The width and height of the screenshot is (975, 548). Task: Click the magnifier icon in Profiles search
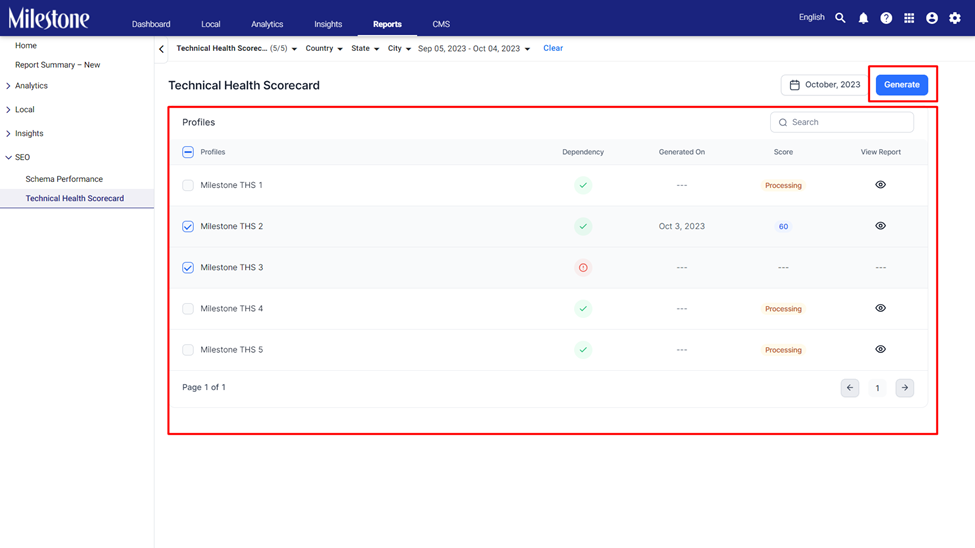tap(783, 123)
